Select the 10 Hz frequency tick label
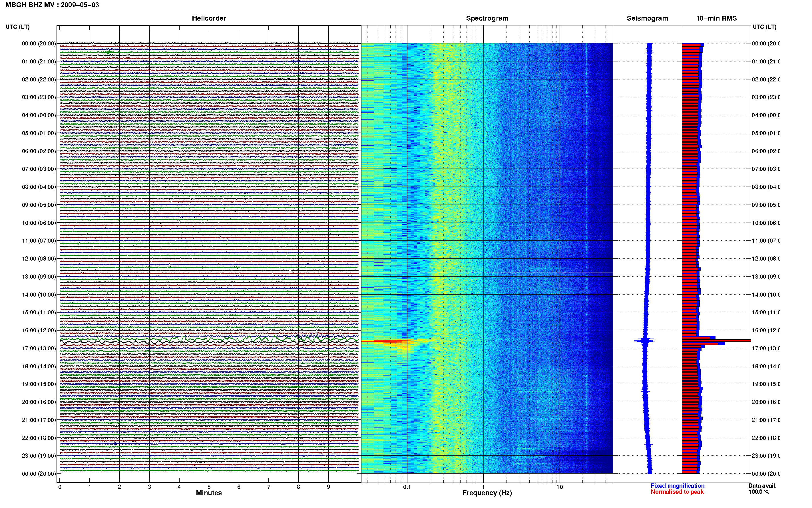 pos(559,487)
